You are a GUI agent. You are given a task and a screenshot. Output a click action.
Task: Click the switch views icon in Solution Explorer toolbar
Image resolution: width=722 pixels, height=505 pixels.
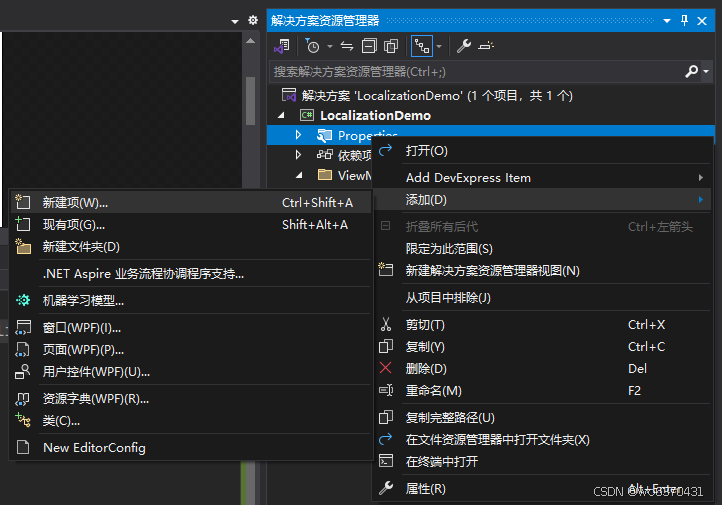pyautogui.click(x=282, y=46)
